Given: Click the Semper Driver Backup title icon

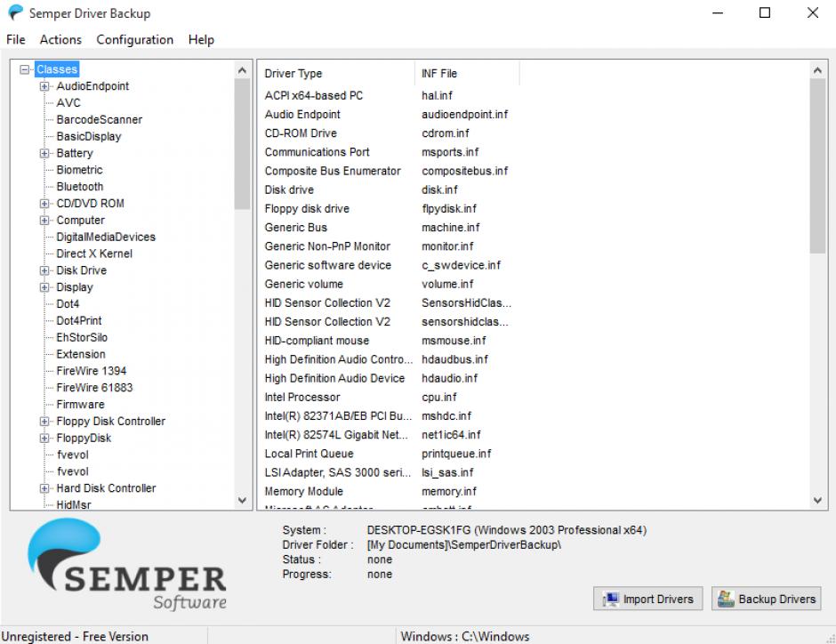Looking at the screenshot, I should (16, 12).
